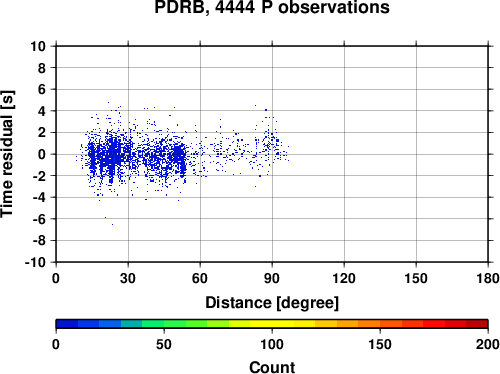Click the distance axis tick label "60"
The image size is (500, 374).
pyautogui.click(x=200, y=278)
